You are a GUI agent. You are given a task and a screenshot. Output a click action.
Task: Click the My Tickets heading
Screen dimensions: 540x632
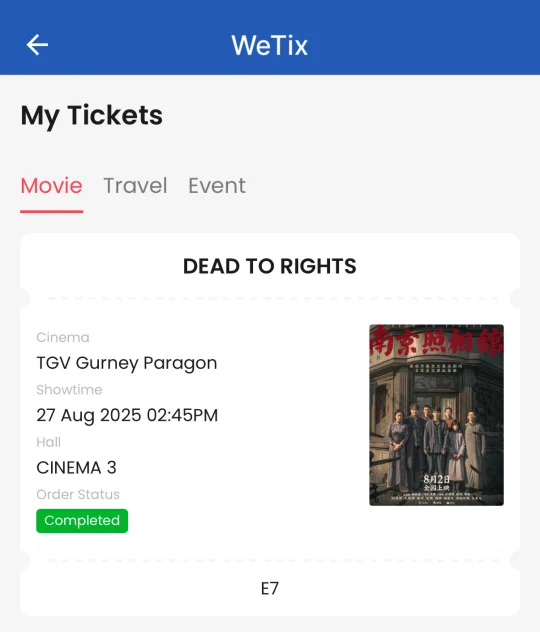click(x=91, y=116)
